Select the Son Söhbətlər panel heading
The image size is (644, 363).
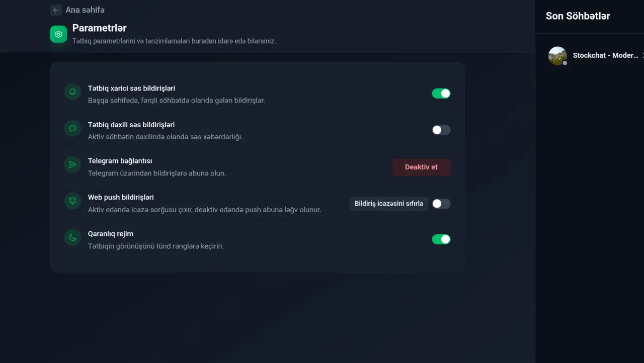pyautogui.click(x=578, y=16)
